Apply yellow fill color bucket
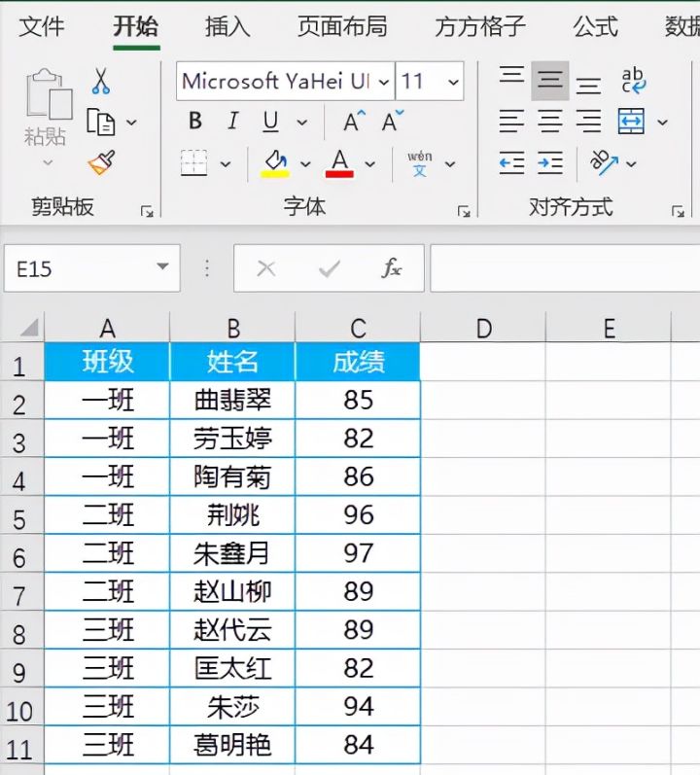Image resolution: width=700 pixels, height=775 pixels. tap(275, 163)
